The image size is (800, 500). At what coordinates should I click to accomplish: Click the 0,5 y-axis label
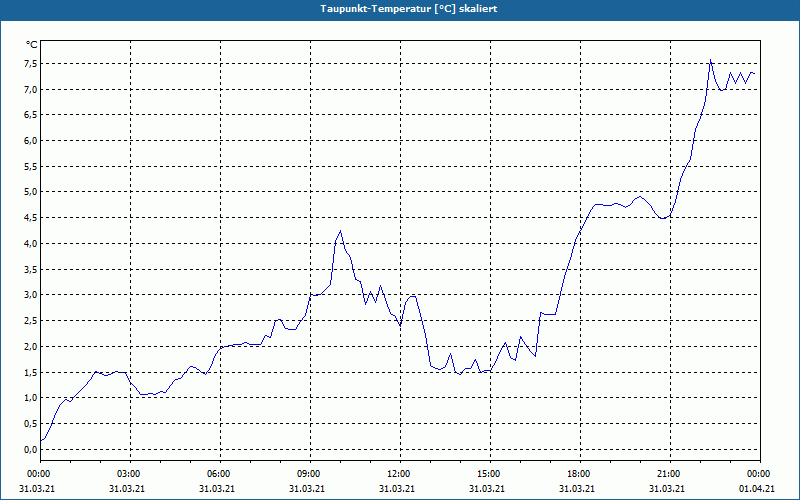coord(31,423)
